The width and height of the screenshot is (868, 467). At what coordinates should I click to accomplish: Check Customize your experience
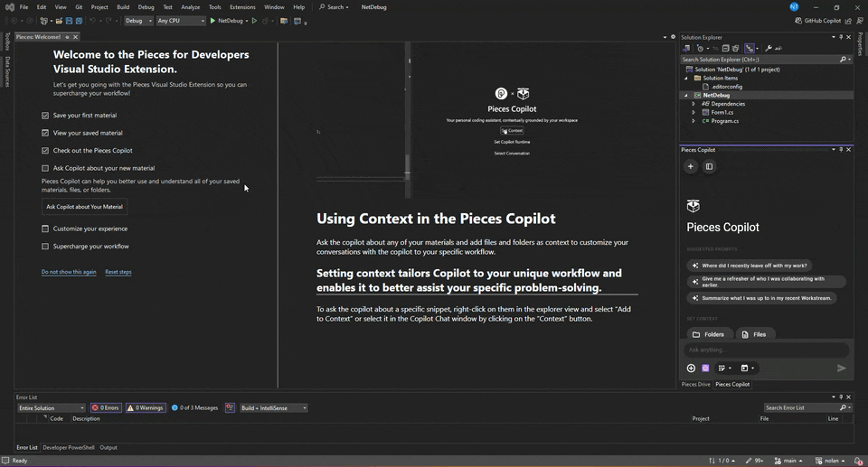pyautogui.click(x=45, y=229)
